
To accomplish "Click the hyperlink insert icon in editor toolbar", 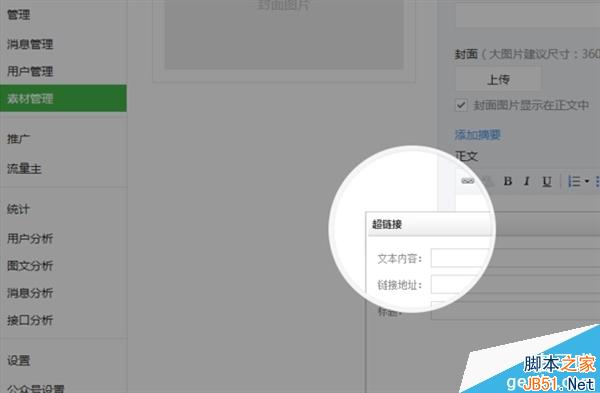I will click(468, 181).
